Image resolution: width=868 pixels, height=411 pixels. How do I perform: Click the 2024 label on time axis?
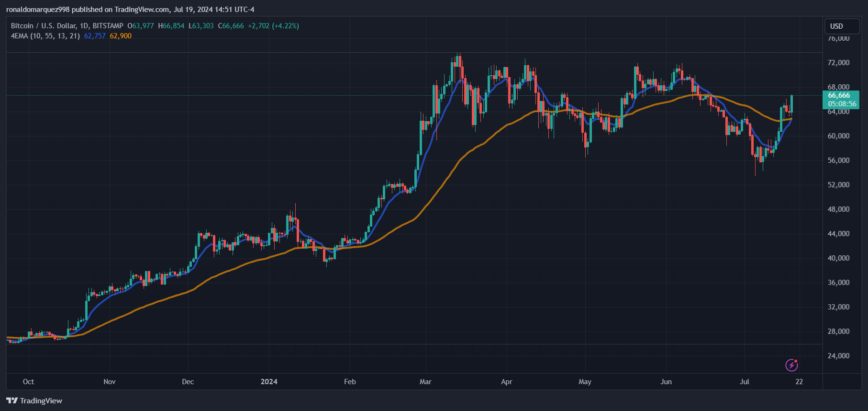click(x=269, y=382)
